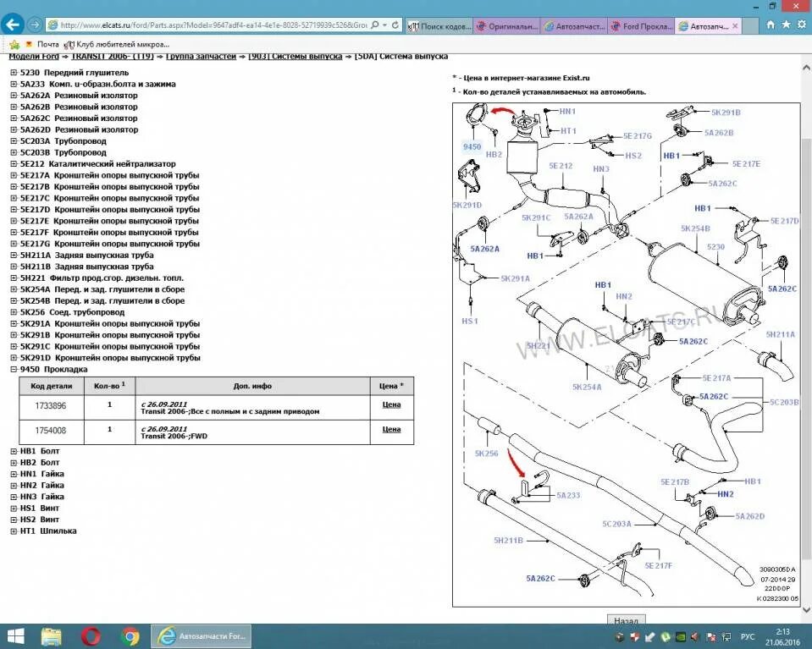Close the active Автозапч... tab

735,25
